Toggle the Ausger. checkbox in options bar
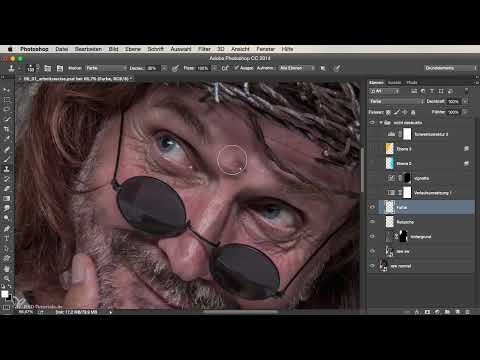The image size is (480, 360). click(236, 68)
